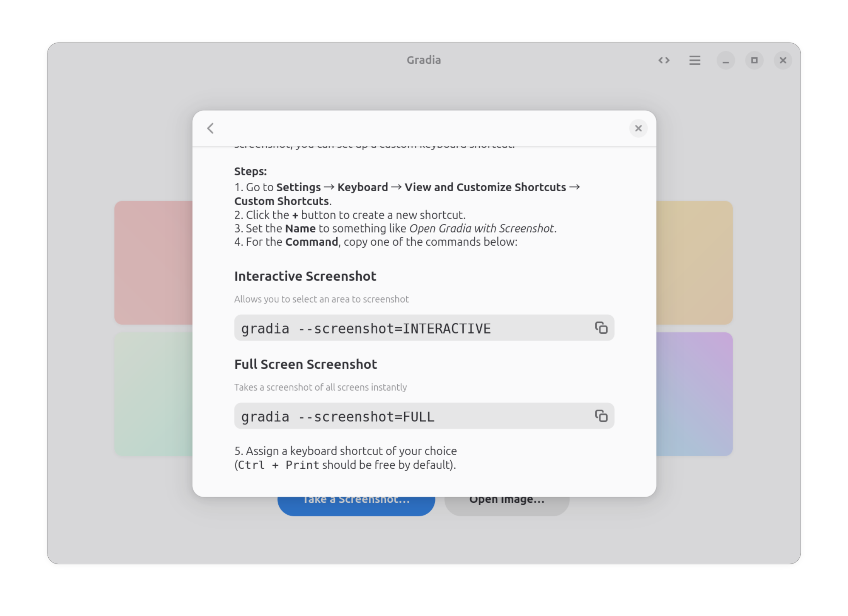Click the 'Open Gradia with Screenshot' example name
Screen dimensions: 848x616
481,228
